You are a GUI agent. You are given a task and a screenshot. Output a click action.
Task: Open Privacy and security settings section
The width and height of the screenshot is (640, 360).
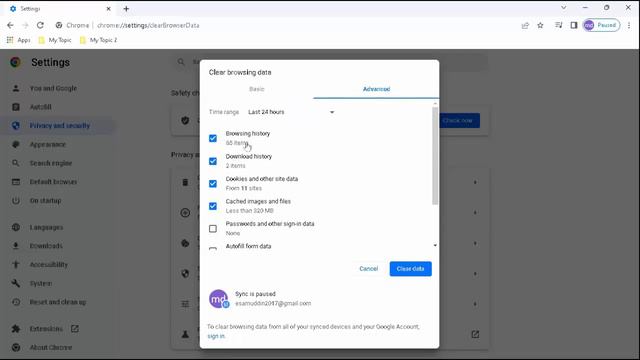click(x=60, y=126)
